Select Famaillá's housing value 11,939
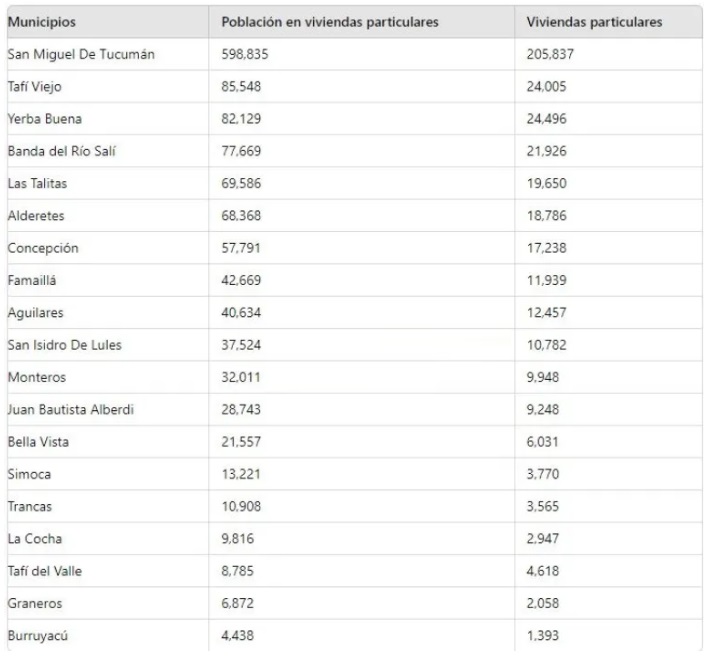This screenshot has width=707, height=671. (x=547, y=281)
